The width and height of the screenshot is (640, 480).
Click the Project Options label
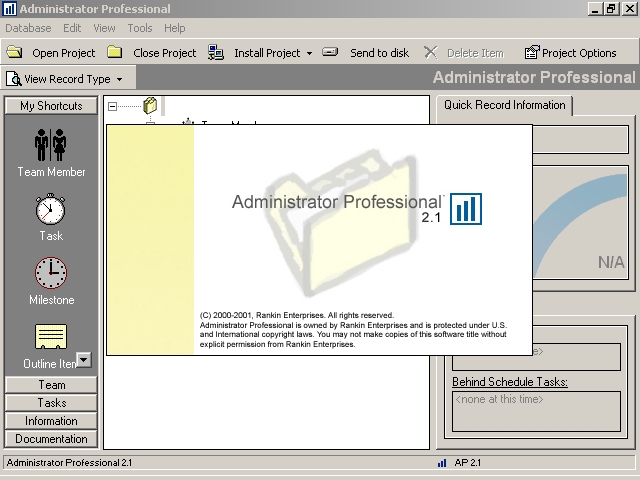tap(579, 53)
